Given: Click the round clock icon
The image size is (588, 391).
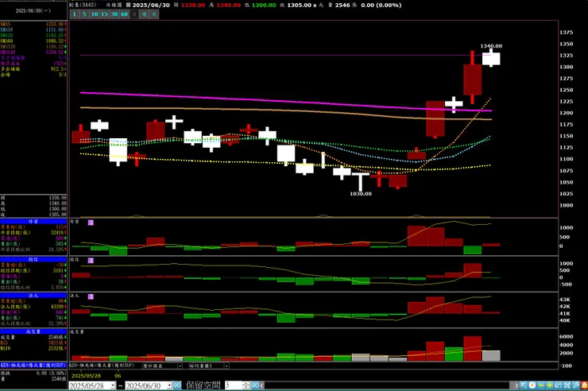Looking at the screenshot, I should tap(532, 385).
